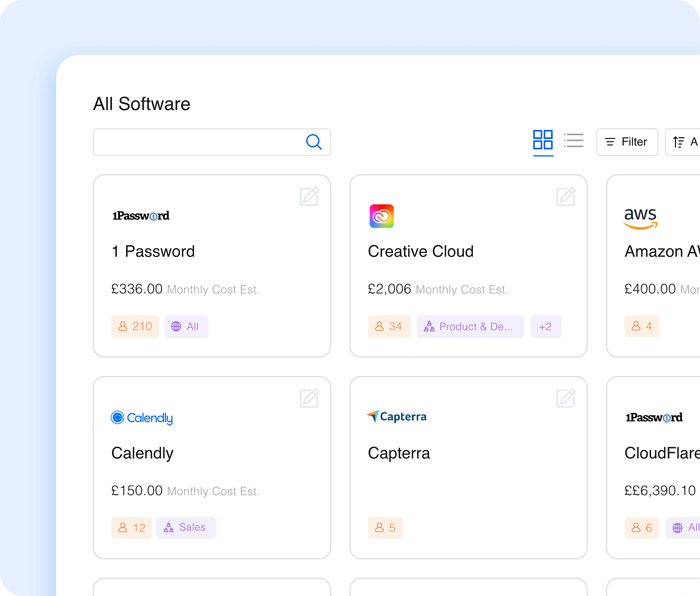The height and width of the screenshot is (596, 700).
Task: Switch to list view
Action: (574, 140)
